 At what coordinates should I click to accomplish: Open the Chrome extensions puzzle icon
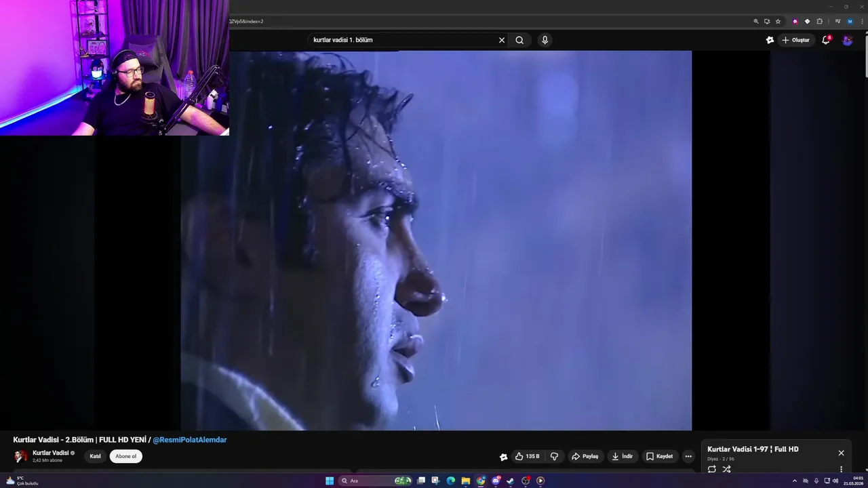[819, 21]
